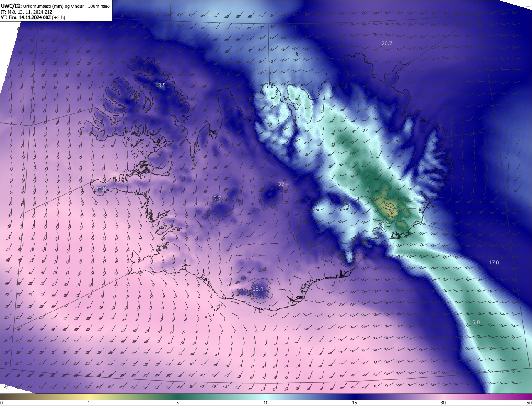Click the 0 tick on color scale

2,403
